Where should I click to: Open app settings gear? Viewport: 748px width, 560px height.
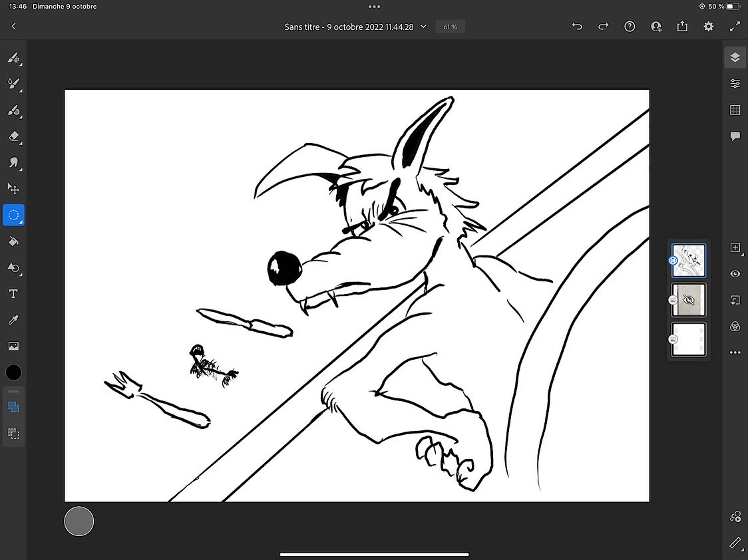click(709, 27)
